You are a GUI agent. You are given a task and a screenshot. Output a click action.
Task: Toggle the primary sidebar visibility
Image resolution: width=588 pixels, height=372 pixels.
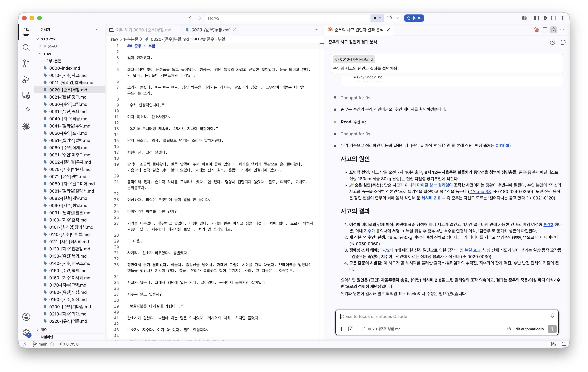tap(536, 18)
